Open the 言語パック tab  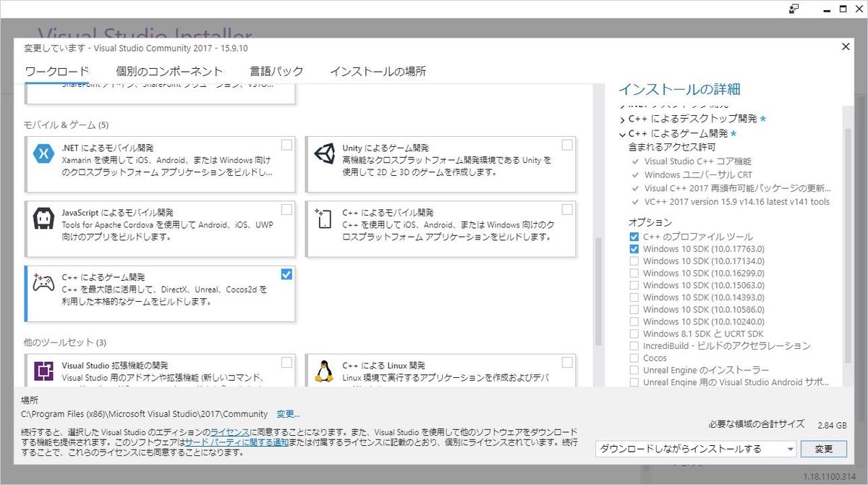pyautogui.click(x=276, y=71)
